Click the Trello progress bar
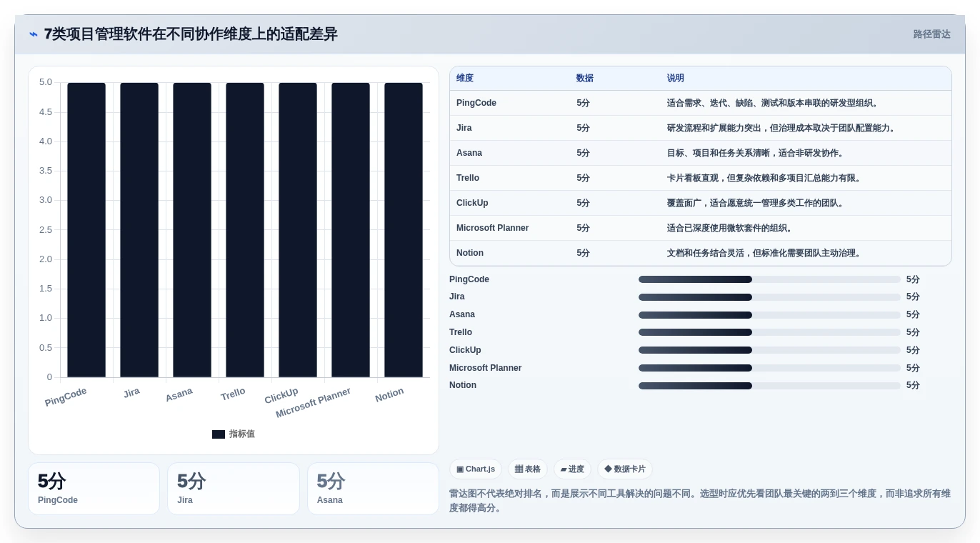 click(769, 332)
